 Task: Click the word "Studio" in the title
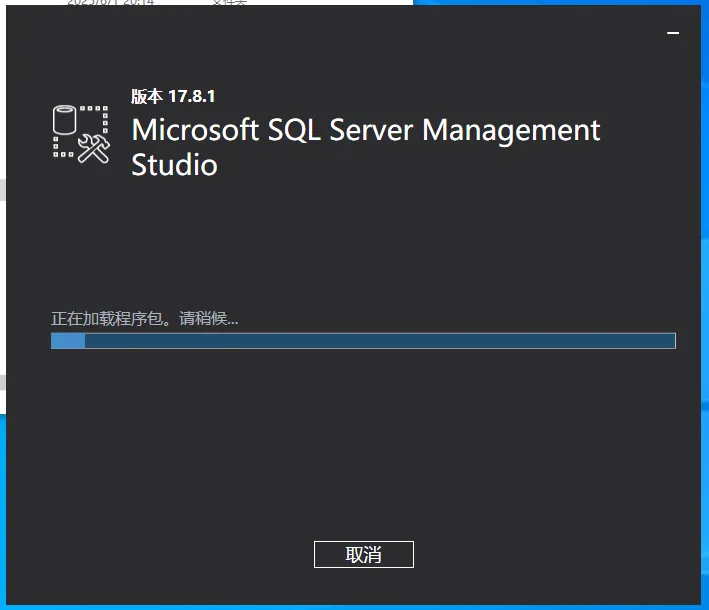pyautogui.click(x=174, y=164)
